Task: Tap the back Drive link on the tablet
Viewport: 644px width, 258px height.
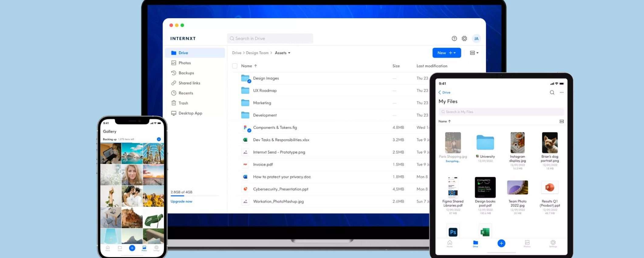Action: click(444, 92)
